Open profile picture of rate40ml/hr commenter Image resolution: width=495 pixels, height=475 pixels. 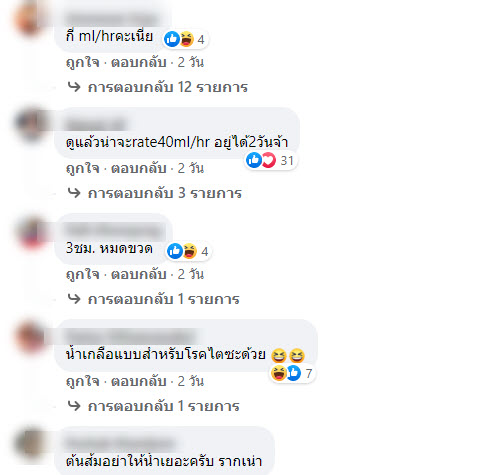pyautogui.click(x=31, y=124)
